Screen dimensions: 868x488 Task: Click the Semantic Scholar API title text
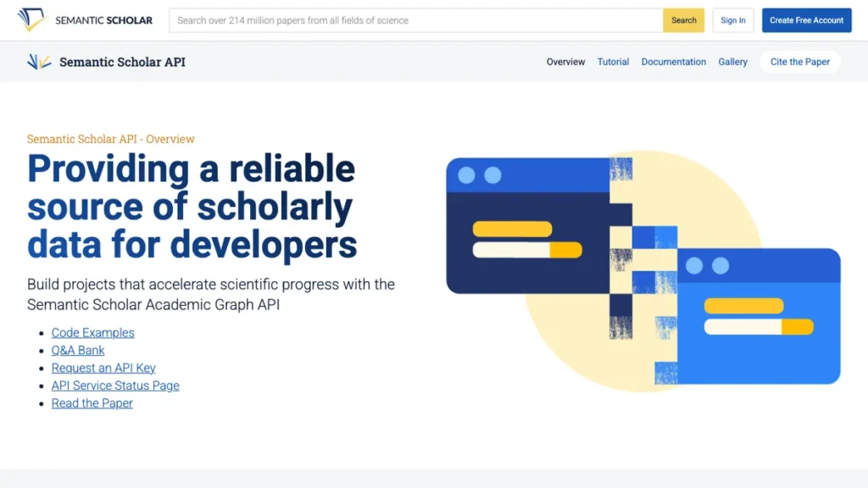(x=122, y=62)
